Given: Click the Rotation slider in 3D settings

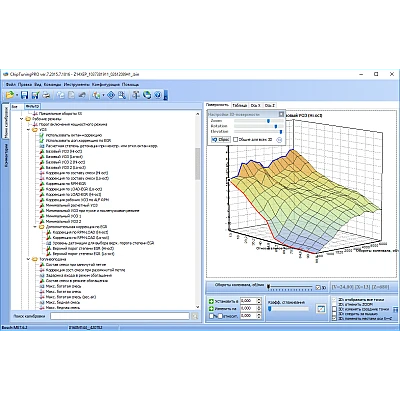Looking at the screenshot, I should tap(259, 126).
